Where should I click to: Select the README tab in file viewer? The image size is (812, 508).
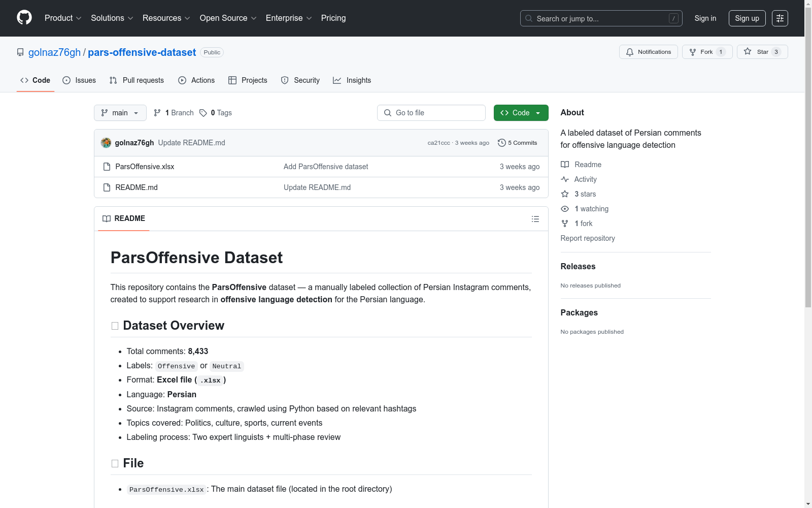click(124, 218)
